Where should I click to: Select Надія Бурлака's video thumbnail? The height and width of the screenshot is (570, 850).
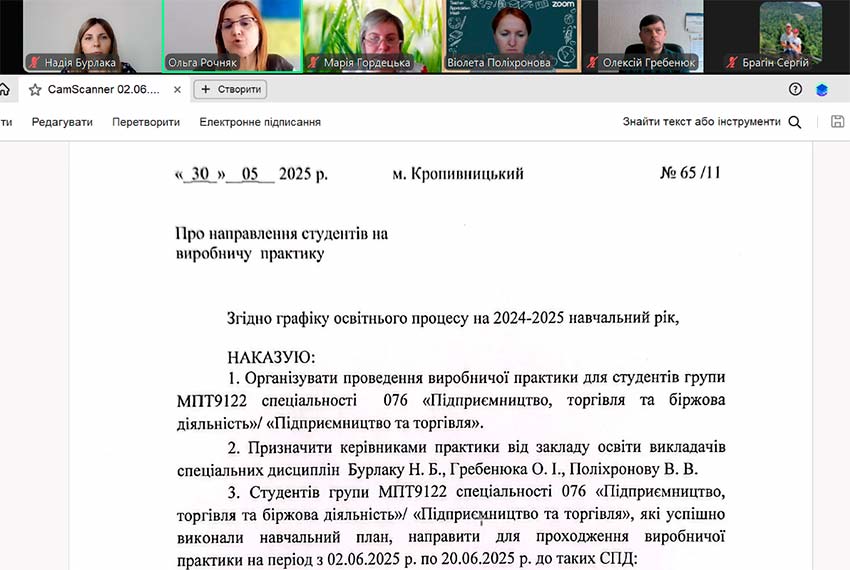pos(79,36)
